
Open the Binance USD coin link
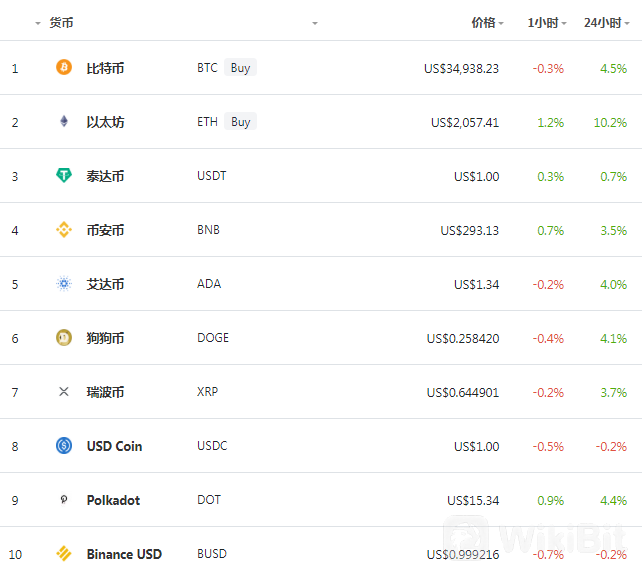coord(124,554)
